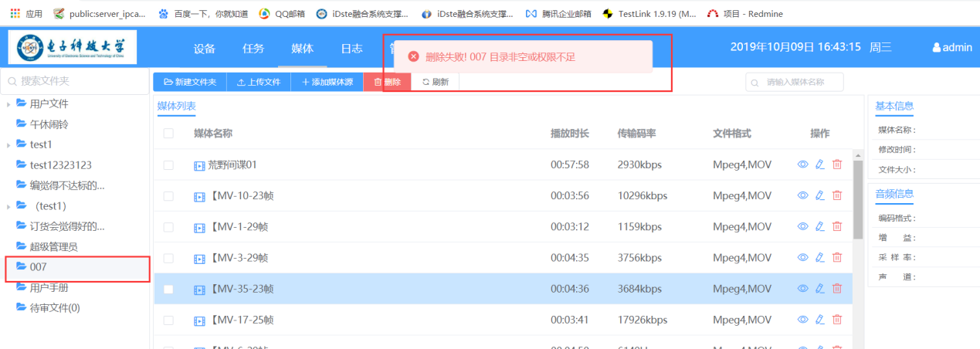
Task: Select the checkbox for 【MV-3-29帧
Action: point(168,258)
